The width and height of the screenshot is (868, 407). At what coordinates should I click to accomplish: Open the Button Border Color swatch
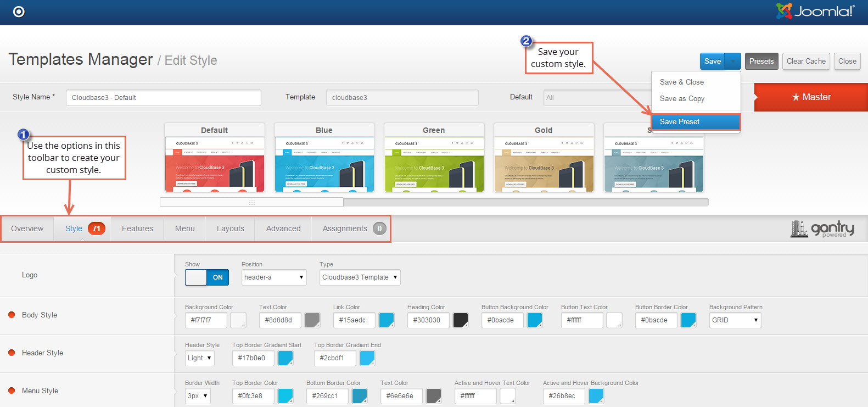tap(688, 320)
